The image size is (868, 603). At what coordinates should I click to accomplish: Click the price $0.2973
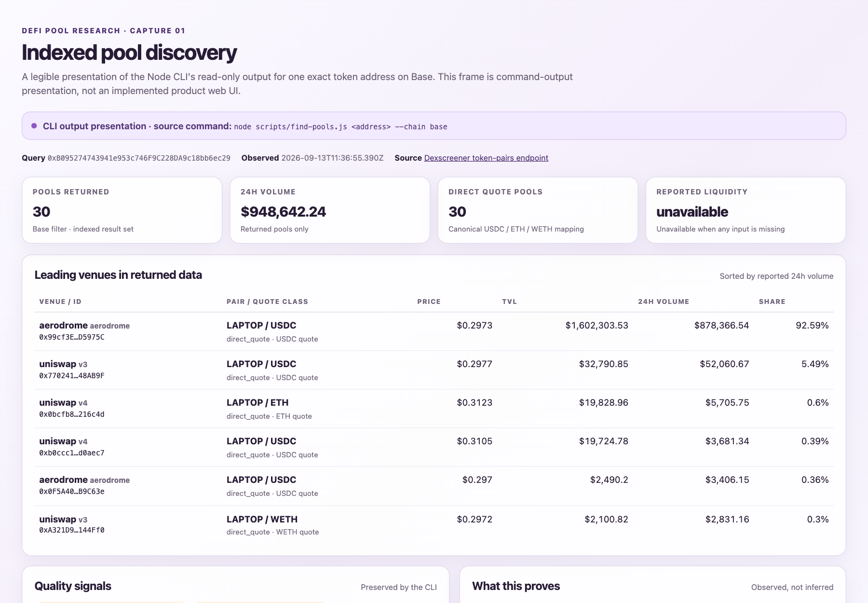point(475,325)
